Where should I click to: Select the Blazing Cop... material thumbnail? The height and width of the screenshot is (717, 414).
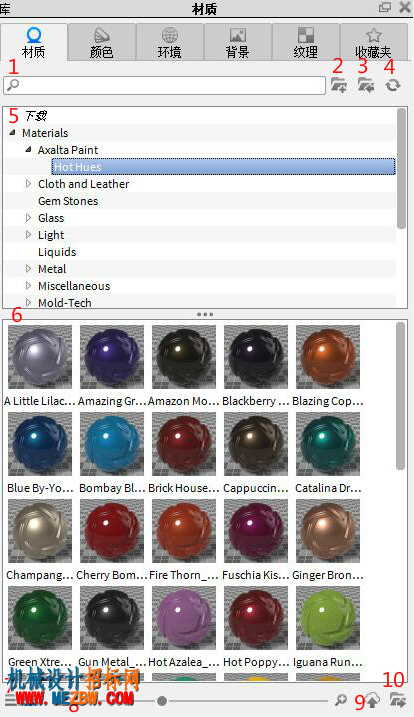point(328,357)
